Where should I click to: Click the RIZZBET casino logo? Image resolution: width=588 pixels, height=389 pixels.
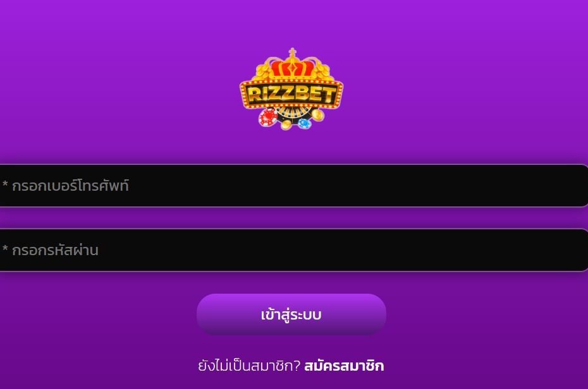291,89
